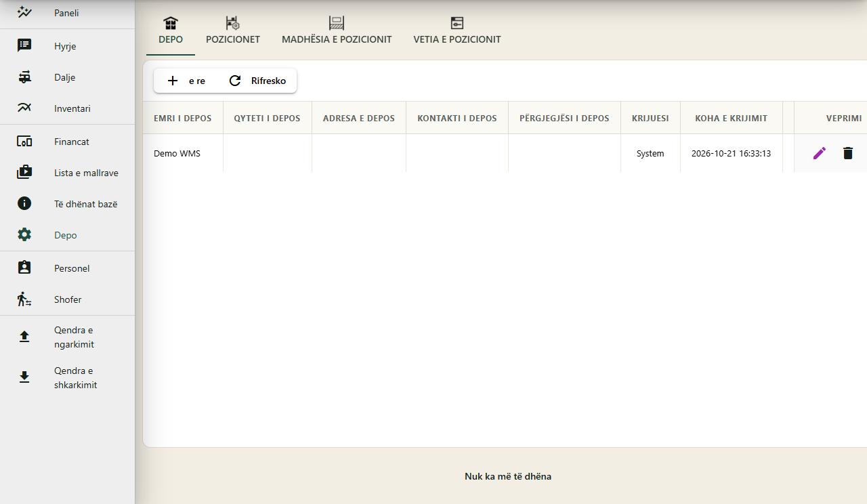Image resolution: width=867 pixels, height=504 pixels.
Task: Open Shofer in the sidebar menu
Action: tap(68, 299)
